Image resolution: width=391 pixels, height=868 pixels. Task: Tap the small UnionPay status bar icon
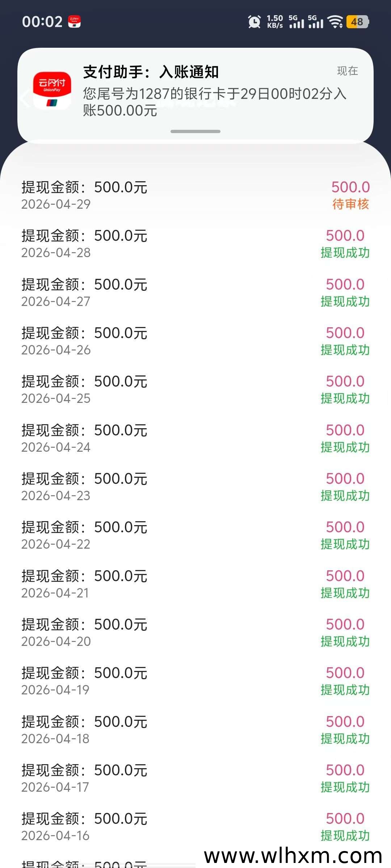pyautogui.click(x=75, y=22)
